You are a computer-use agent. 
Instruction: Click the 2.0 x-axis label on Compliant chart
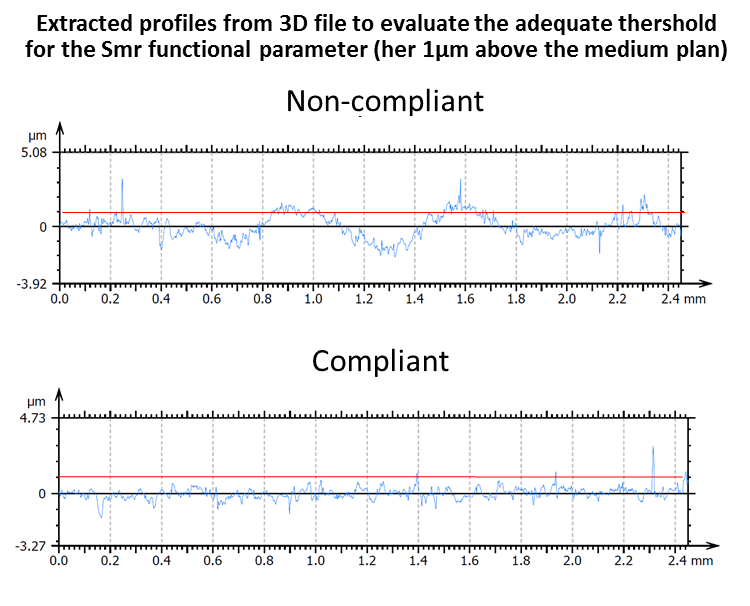click(x=573, y=561)
